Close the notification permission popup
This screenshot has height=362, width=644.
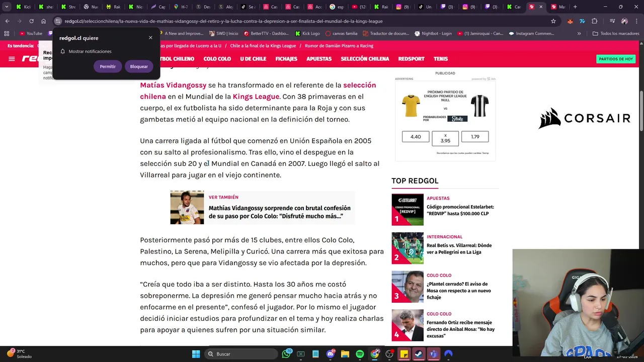[x=150, y=38]
